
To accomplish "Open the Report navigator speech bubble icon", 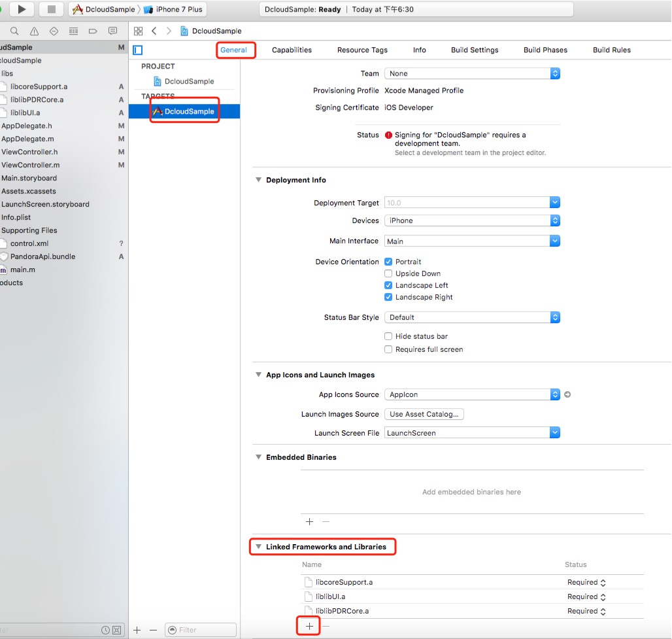I will coord(112,31).
